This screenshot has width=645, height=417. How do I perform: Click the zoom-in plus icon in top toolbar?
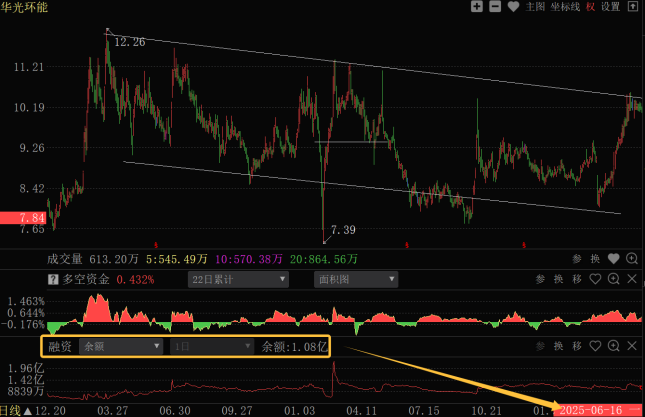(477, 7)
